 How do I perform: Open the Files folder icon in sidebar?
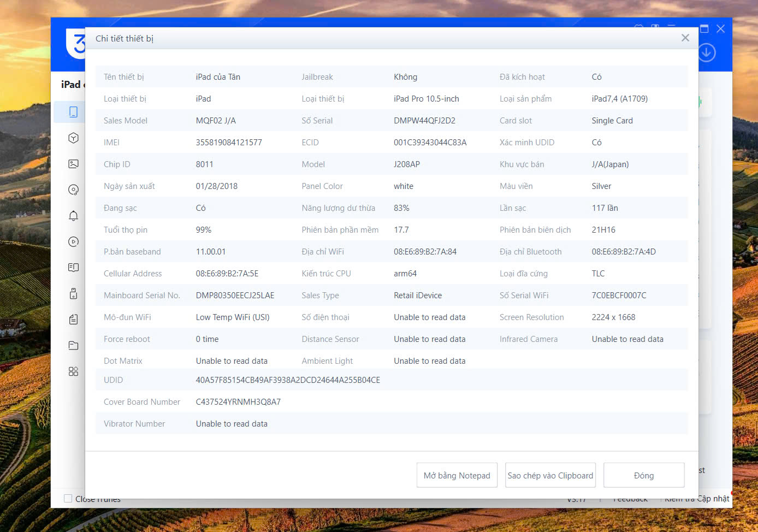(x=73, y=345)
